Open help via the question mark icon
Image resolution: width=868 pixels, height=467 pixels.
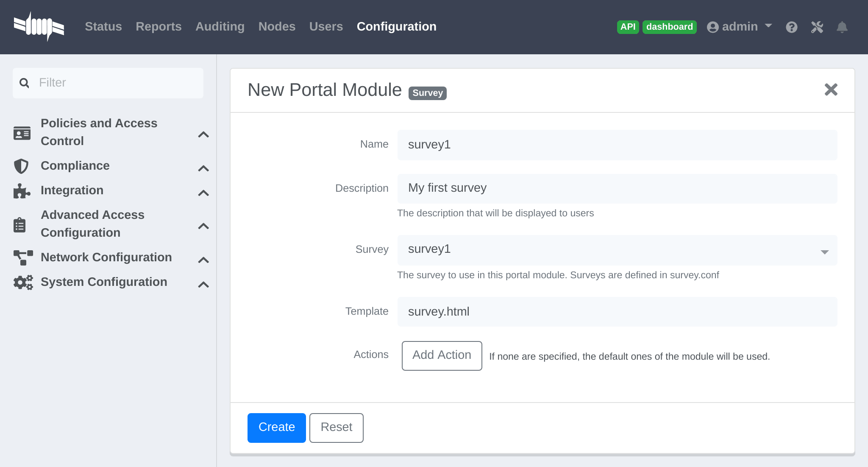792,27
